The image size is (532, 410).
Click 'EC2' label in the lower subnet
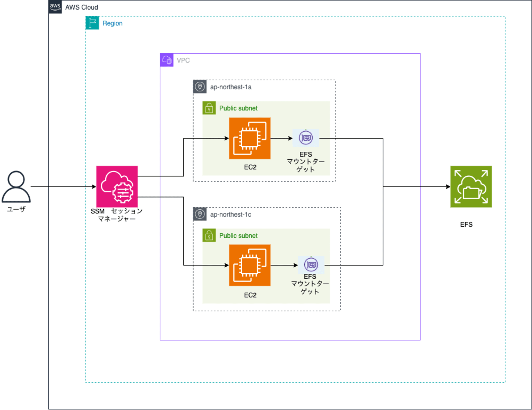[250, 295]
